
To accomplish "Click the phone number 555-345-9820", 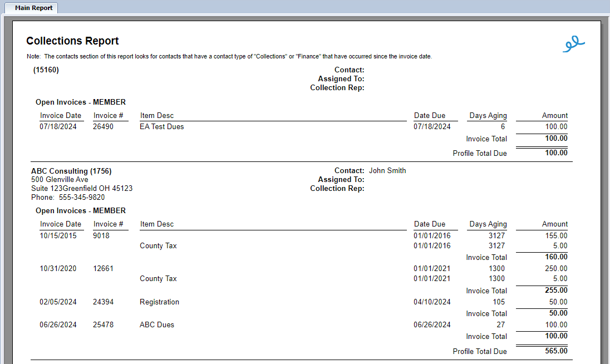I will (x=81, y=198).
